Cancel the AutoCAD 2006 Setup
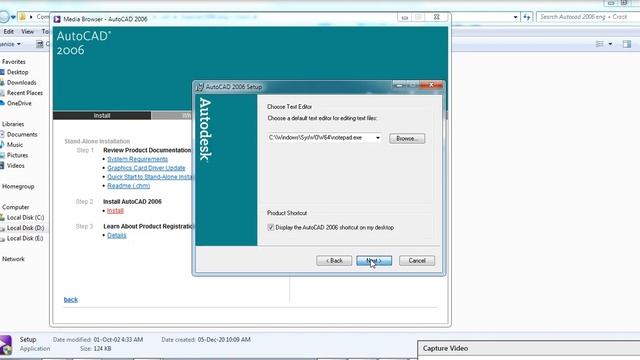The width and height of the screenshot is (640, 360). click(417, 260)
